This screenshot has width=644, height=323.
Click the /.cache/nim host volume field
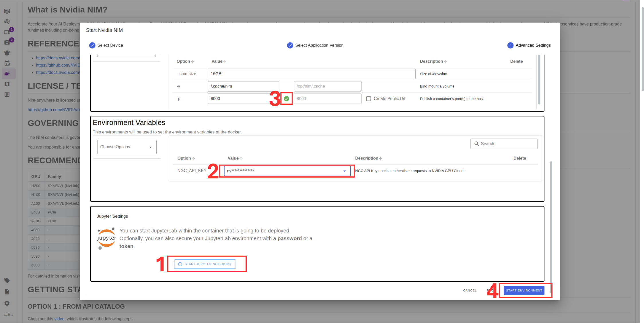pos(243,86)
